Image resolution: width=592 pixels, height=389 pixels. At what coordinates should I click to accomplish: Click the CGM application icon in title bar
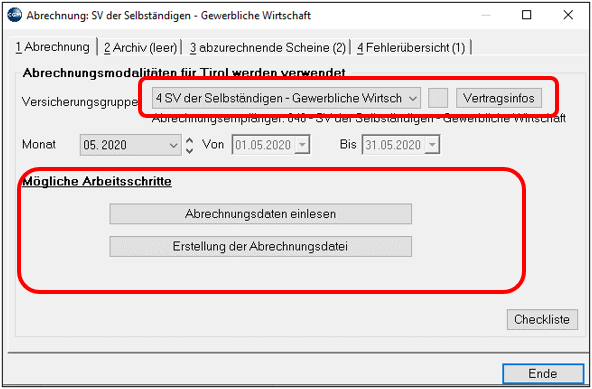pyautogui.click(x=15, y=15)
